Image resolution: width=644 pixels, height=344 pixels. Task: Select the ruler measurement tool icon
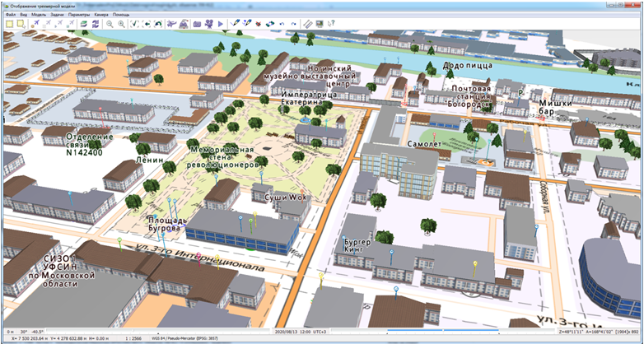(307, 24)
